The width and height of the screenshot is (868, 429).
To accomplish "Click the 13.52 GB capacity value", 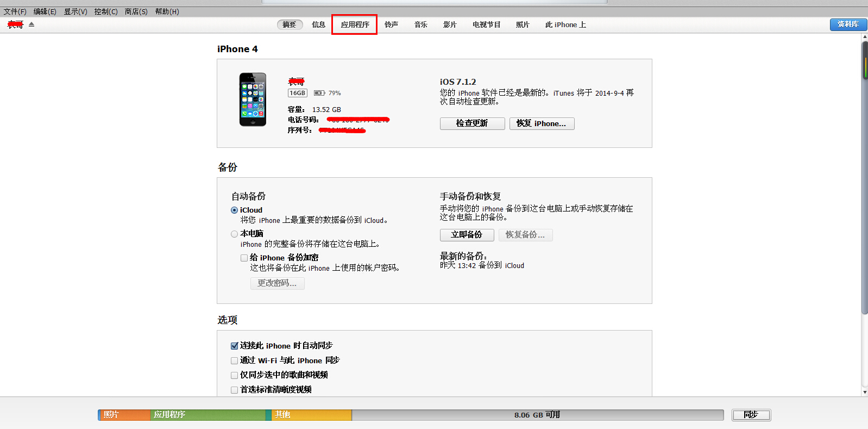I will (326, 110).
